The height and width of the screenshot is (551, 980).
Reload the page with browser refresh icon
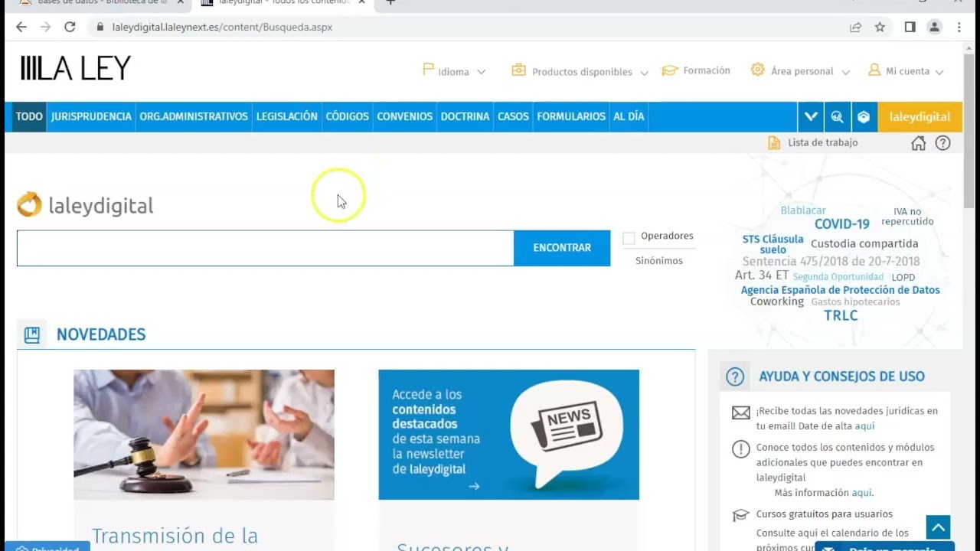(70, 27)
